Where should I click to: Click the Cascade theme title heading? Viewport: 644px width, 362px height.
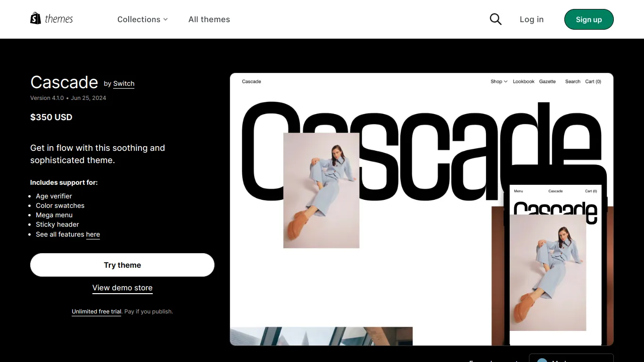point(64,82)
